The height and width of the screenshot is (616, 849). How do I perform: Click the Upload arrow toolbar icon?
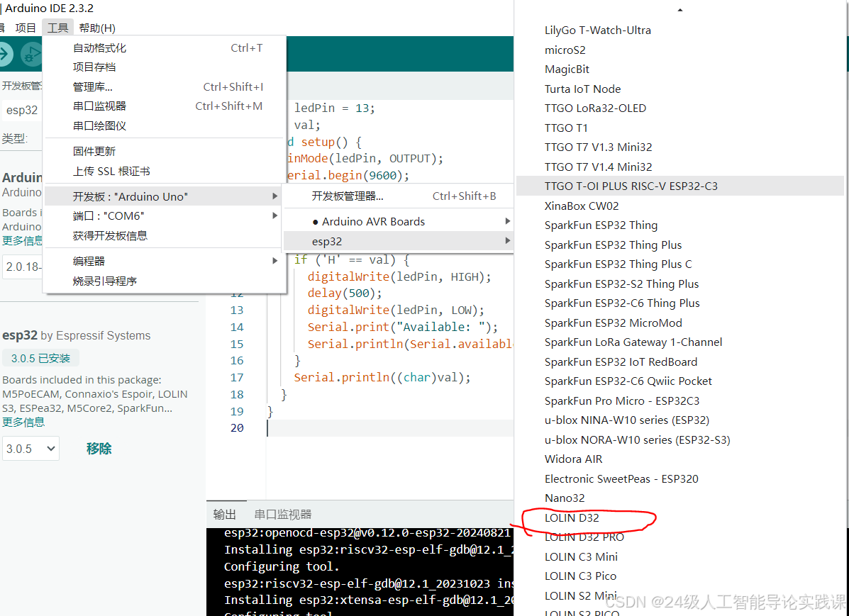point(5,54)
